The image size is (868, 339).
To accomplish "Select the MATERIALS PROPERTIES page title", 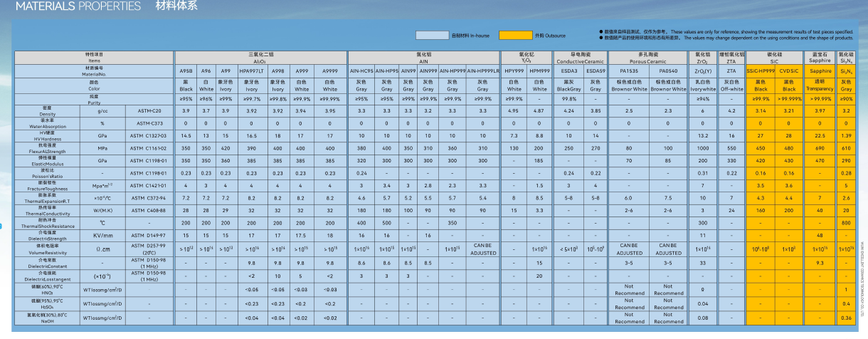I will click(x=78, y=6).
